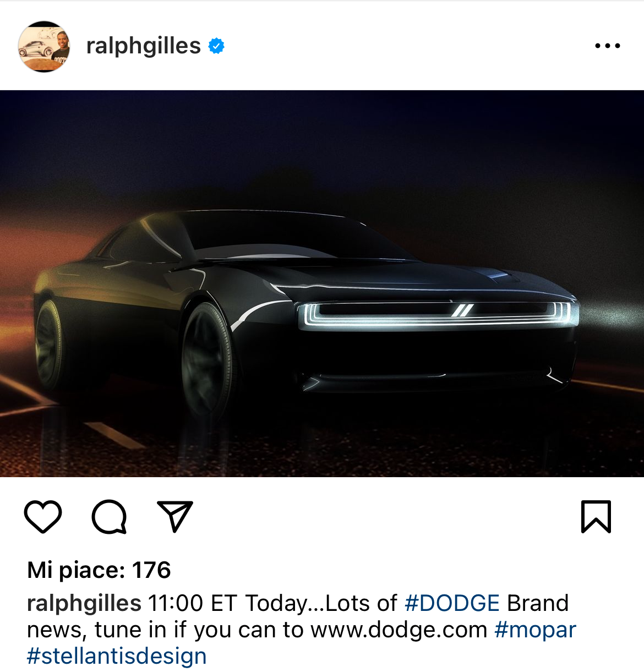
Task: Open the #stellantisdesign hashtag
Action: coord(117,656)
